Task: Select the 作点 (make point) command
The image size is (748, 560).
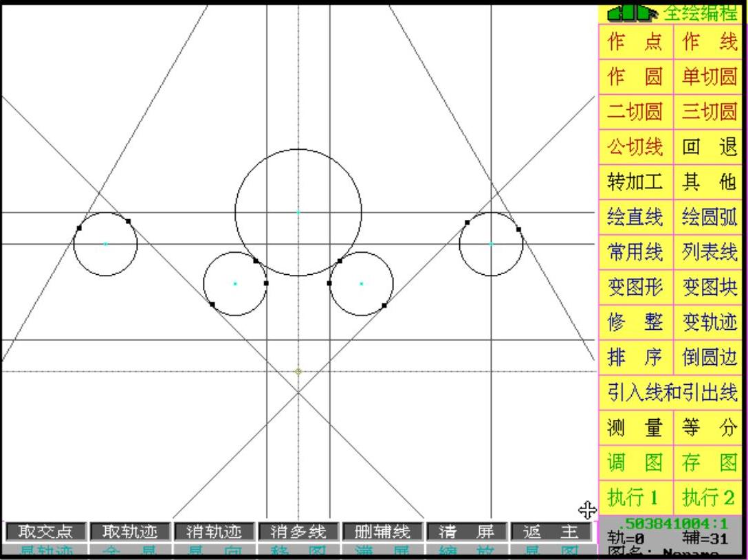Action: tap(635, 42)
